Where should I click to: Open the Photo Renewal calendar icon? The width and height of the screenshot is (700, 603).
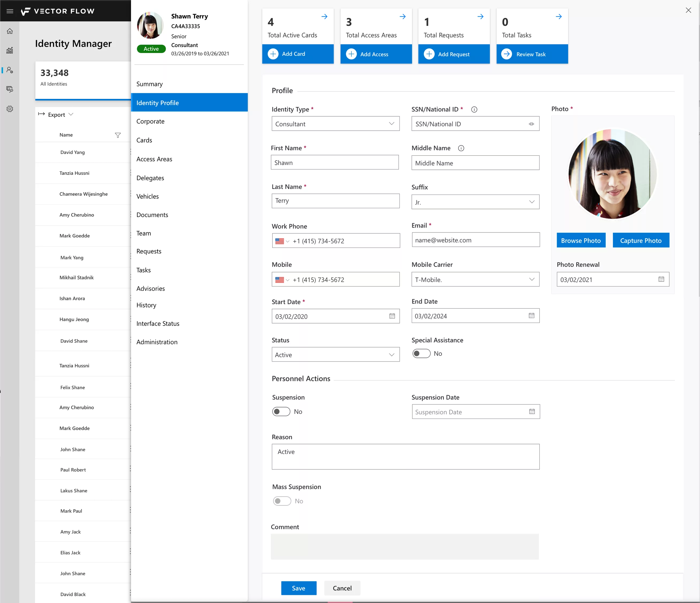[x=661, y=279]
